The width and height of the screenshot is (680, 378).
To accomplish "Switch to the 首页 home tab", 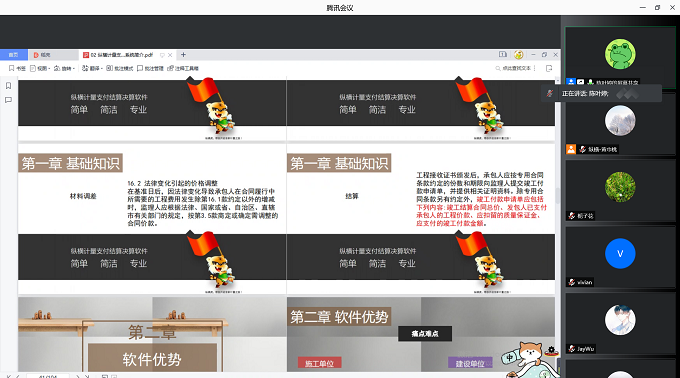I will [x=14, y=55].
